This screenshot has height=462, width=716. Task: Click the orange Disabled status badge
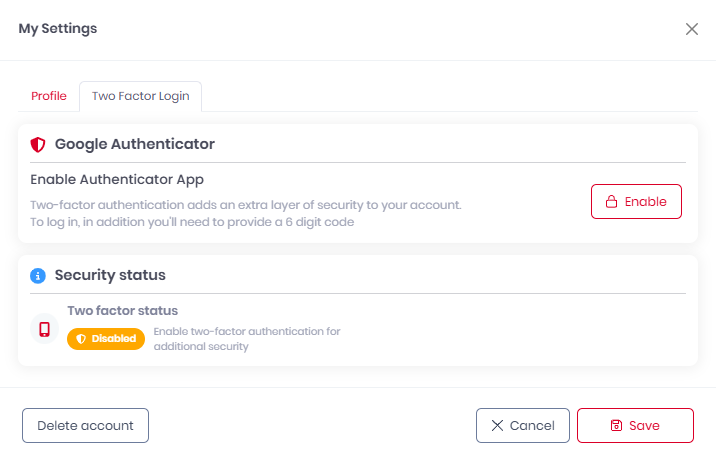coord(106,339)
